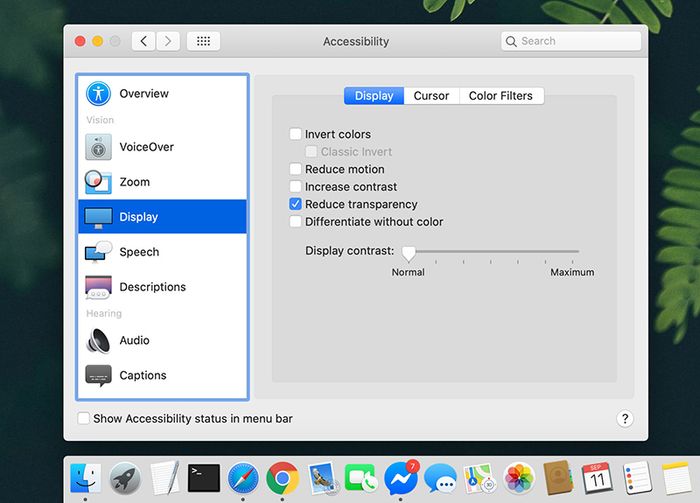Select Speech in the sidebar
Image resolution: width=700 pixels, height=503 pixels.
click(x=162, y=252)
